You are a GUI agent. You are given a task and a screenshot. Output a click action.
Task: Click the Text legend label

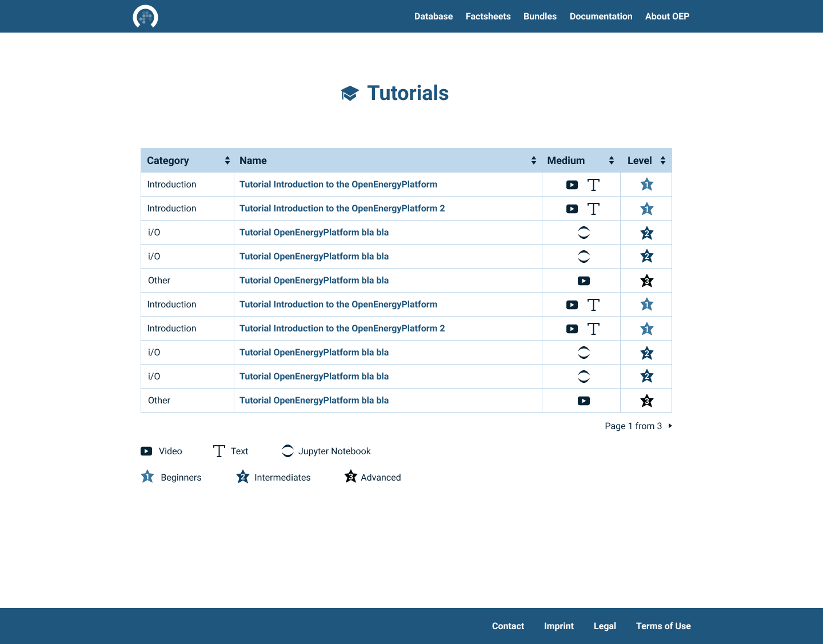coord(239,451)
